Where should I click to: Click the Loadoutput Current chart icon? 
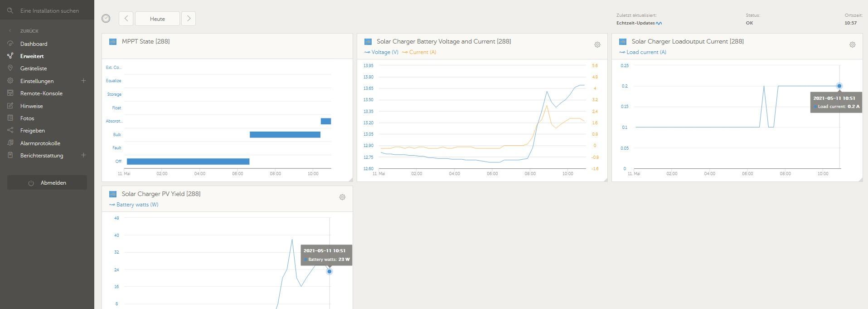click(x=623, y=42)
